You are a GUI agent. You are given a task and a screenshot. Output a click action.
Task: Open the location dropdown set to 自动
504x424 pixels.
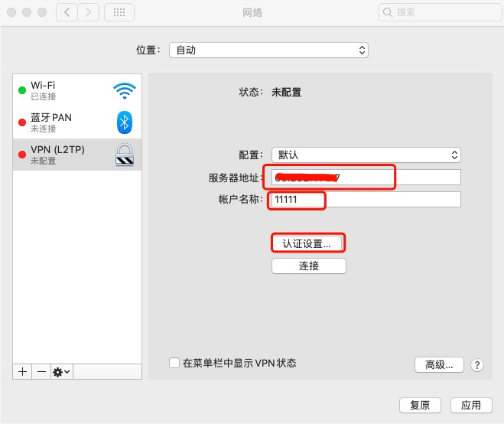point(268,51)
